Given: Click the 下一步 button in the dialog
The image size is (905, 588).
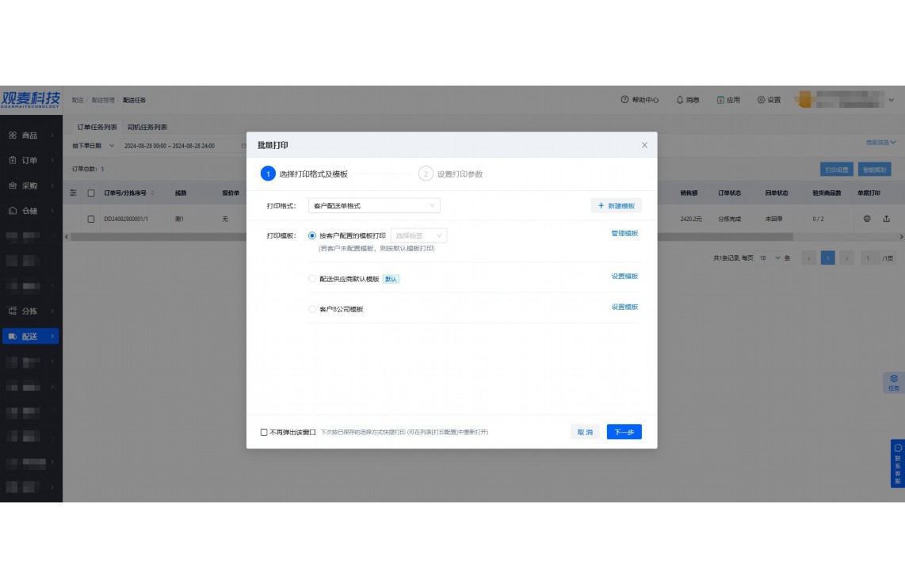Looking at the screenshot, I should [x=624, y=431].
